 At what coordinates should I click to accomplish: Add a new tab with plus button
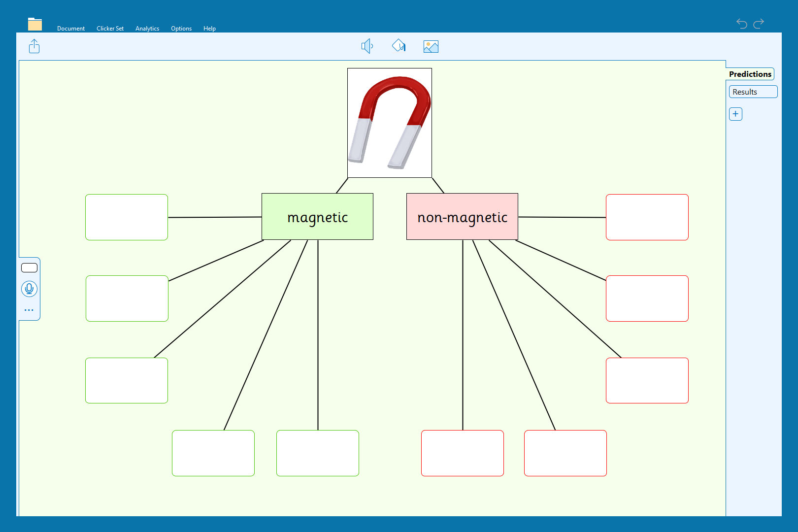point(735,114)
